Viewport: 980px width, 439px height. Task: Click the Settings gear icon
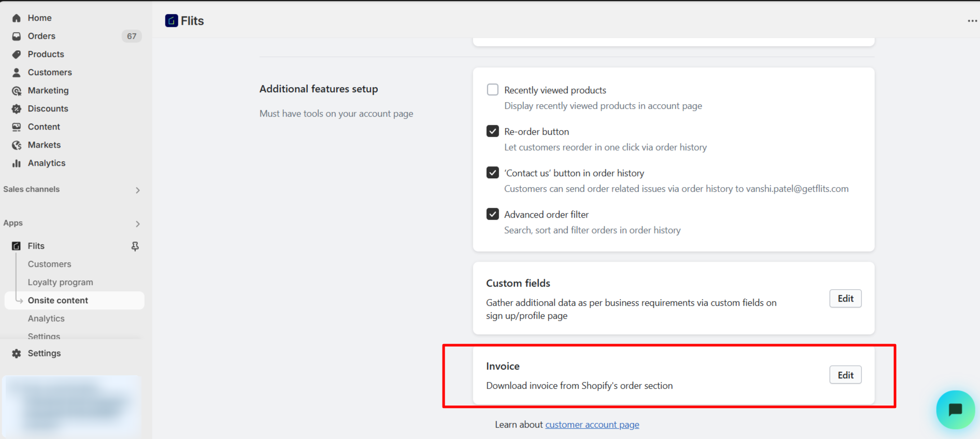coord(17,353)
